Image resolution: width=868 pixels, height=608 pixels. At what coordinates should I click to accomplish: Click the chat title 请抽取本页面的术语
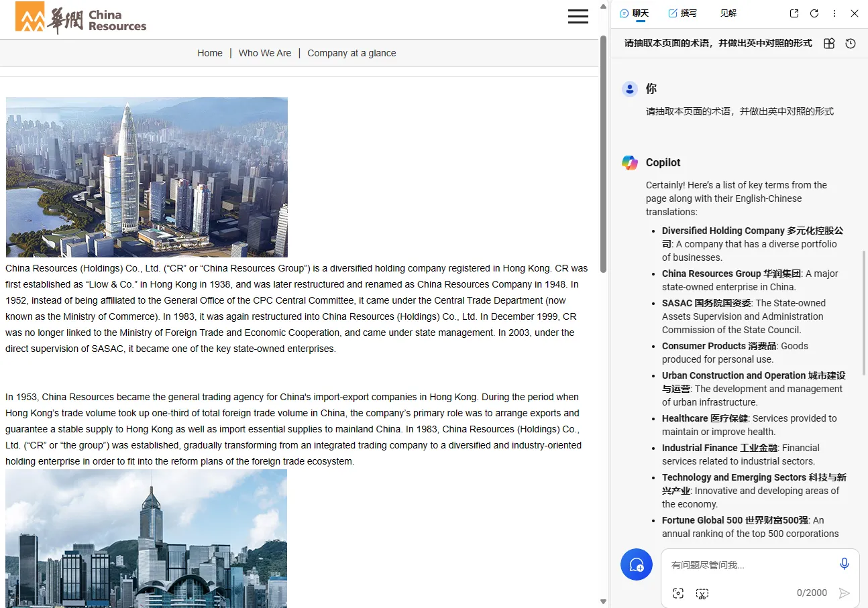(x=718, y=44)
